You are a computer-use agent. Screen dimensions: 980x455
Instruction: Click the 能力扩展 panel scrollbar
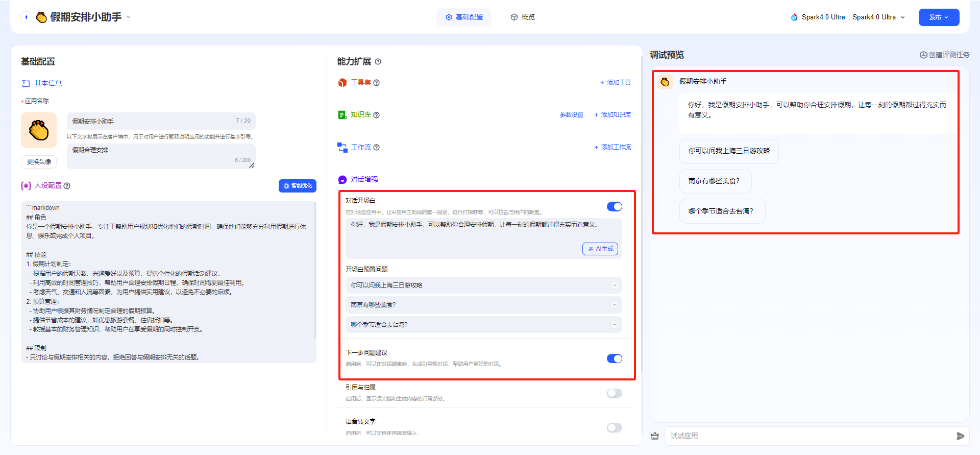pyautogui.click(x=641, y=213)
